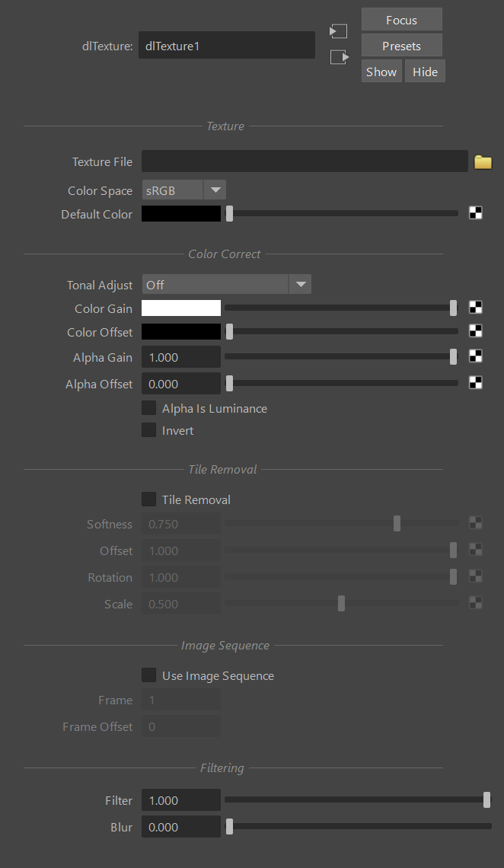Image resolution: width=504 pixels, height=868 pixels.
Task: Open the Presets button
Action: click(x=401, y=46)
